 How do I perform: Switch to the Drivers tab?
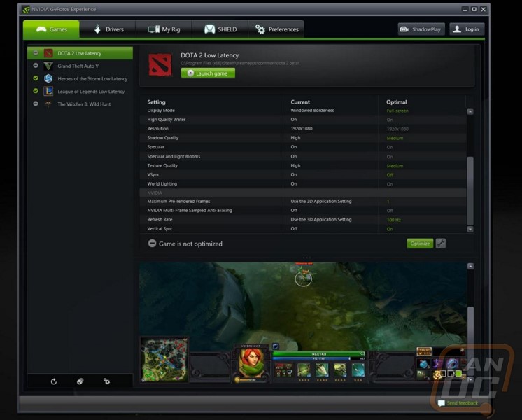coord(108,29)
